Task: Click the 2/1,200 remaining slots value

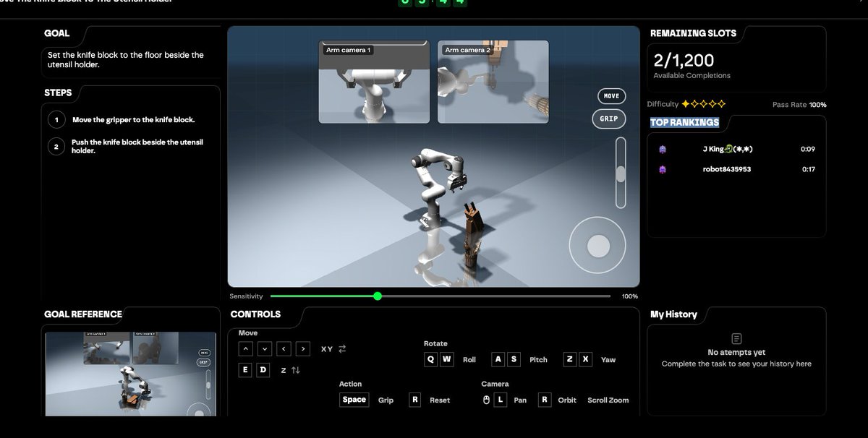Action: coord(684,60)
